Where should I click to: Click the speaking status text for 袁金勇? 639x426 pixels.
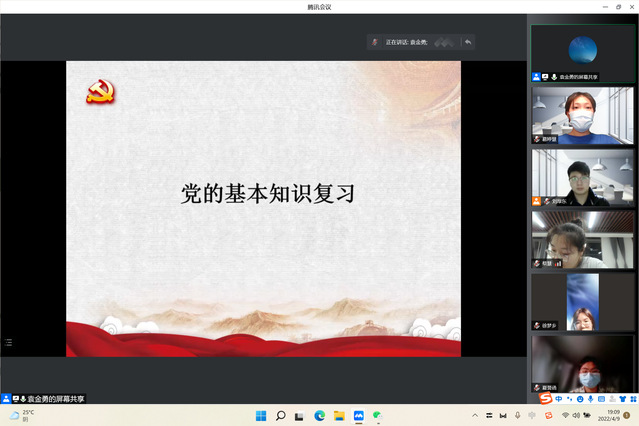click(406, 42)
